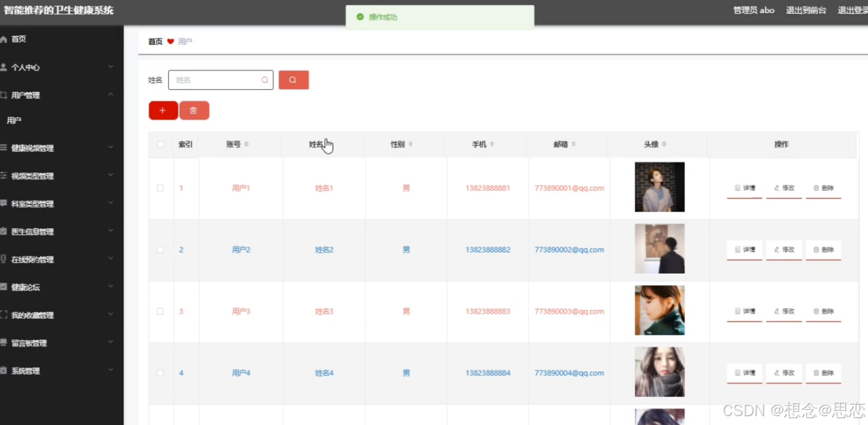Click 修改 button for 用户2
Screen dimensions: 868x425
(x=784, y=250)
